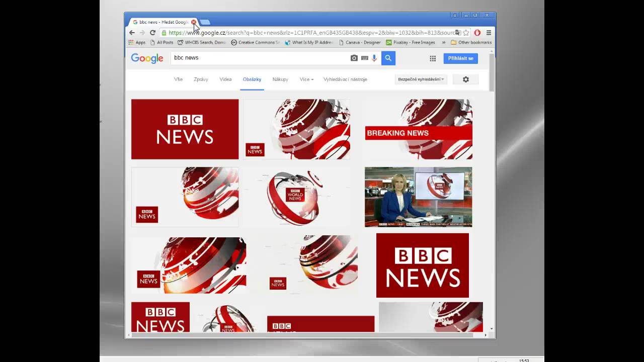Reload the current page

coord(152,33)
